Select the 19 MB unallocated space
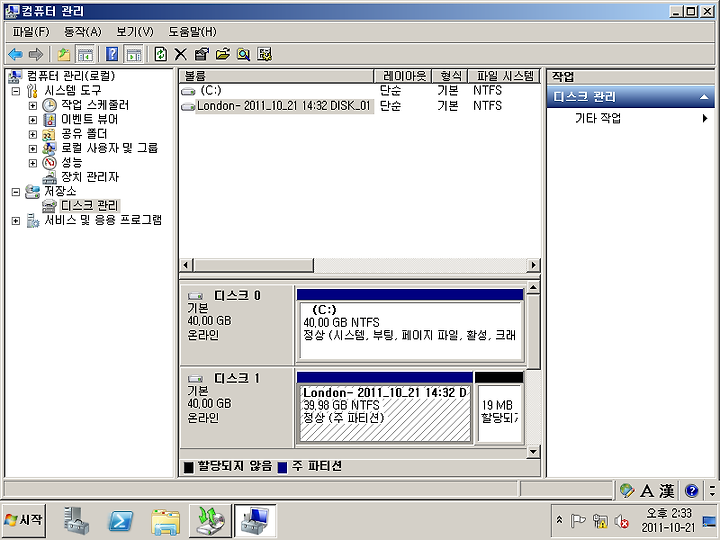Image resolution: width=720 pixels, height=540 pixels. (x=499, y=408)
